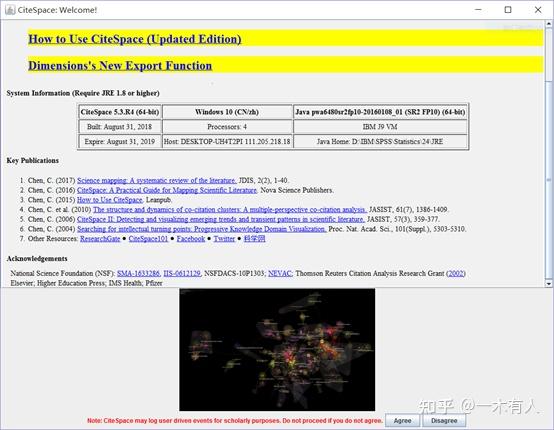Visit the CiteSpace101 resource link
The height and width of the screenshot is (430, 554).
tap(148, 238)
